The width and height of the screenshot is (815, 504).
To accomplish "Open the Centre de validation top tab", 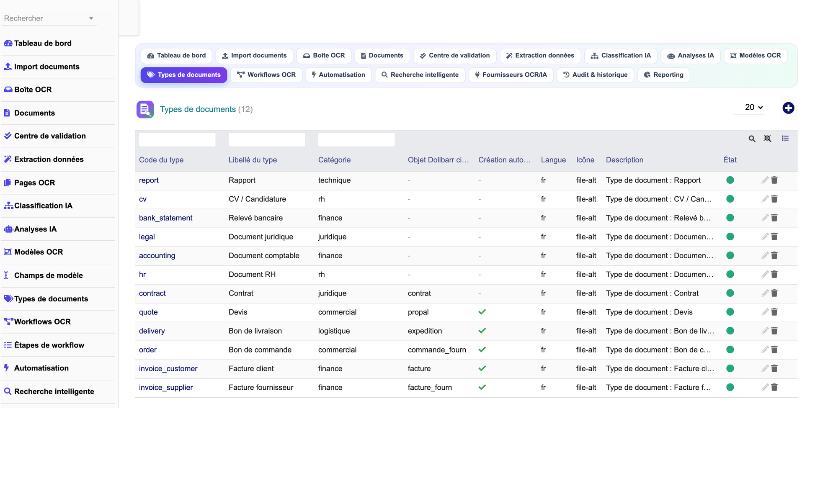I will (x=454, y=56).
